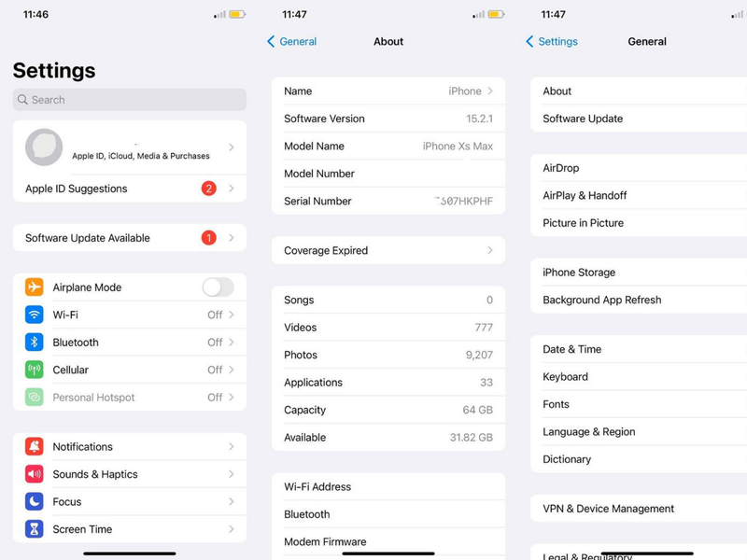
Task: Open Software Update Available
Action: pyautogui.click(x=130, y=238)
